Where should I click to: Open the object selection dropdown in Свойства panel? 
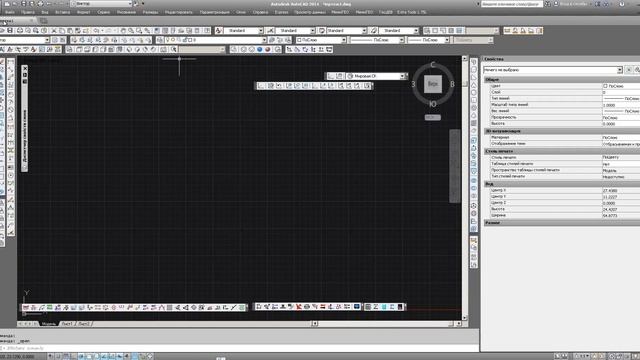[x=553, y=70]
